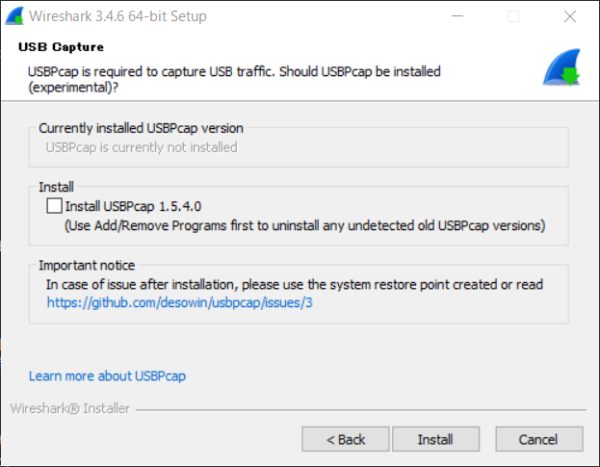
Task: Go back with the '< Back' button
Action: tap(346, 439)
